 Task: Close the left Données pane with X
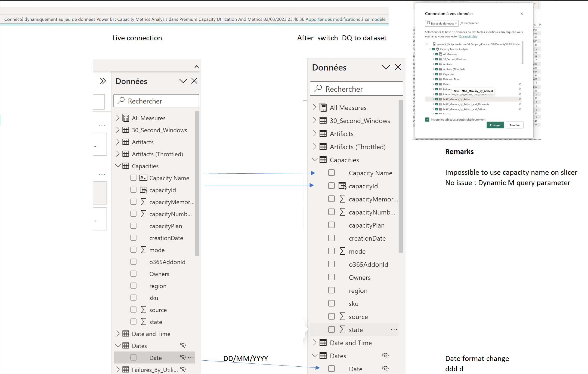[194, 81]
